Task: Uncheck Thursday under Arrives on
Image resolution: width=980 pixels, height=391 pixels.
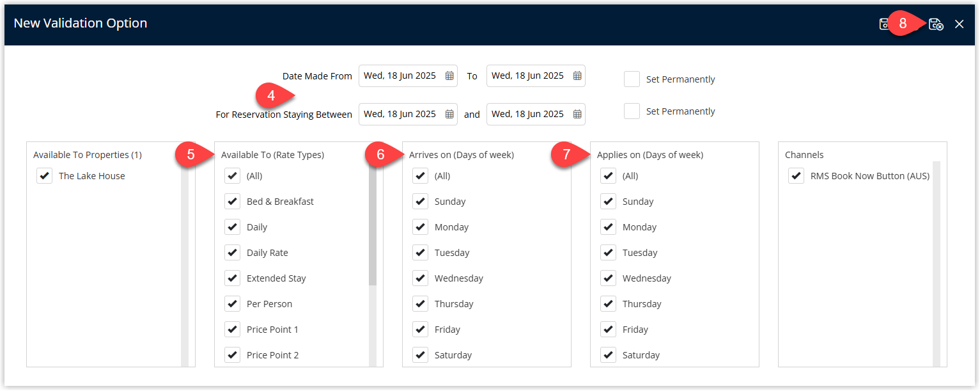Action: [x=420, y=303]
